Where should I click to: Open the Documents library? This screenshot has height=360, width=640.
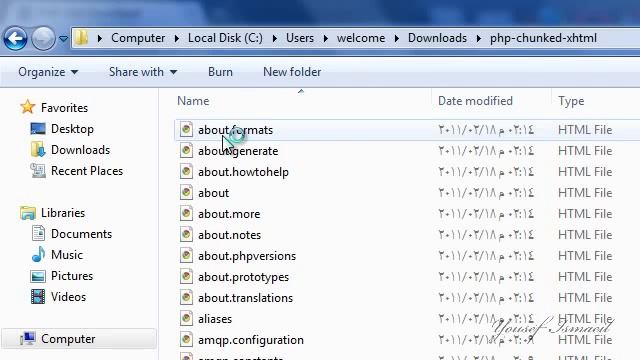click(81, 234)
